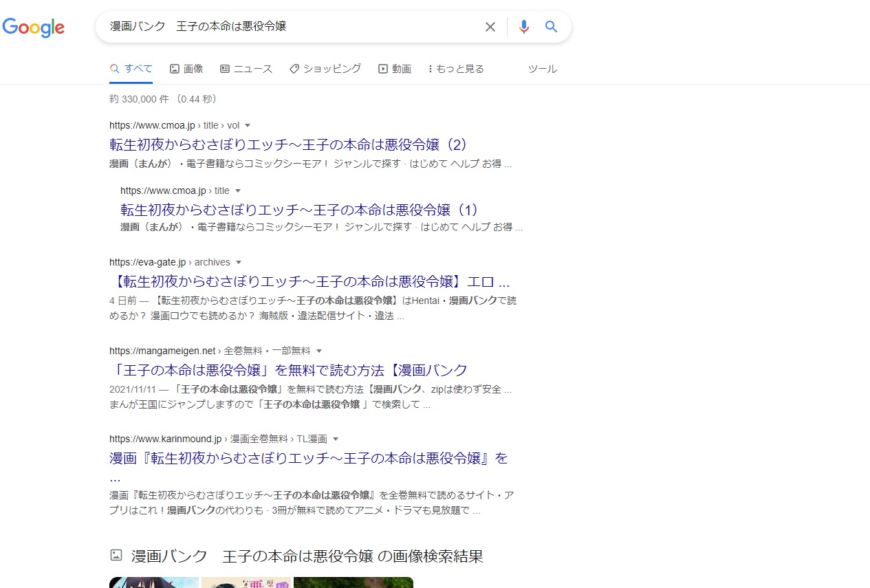This screenshot has width=870, height=588.
Task: Switch to the 画像 tab
Action: tap(186, 69)
